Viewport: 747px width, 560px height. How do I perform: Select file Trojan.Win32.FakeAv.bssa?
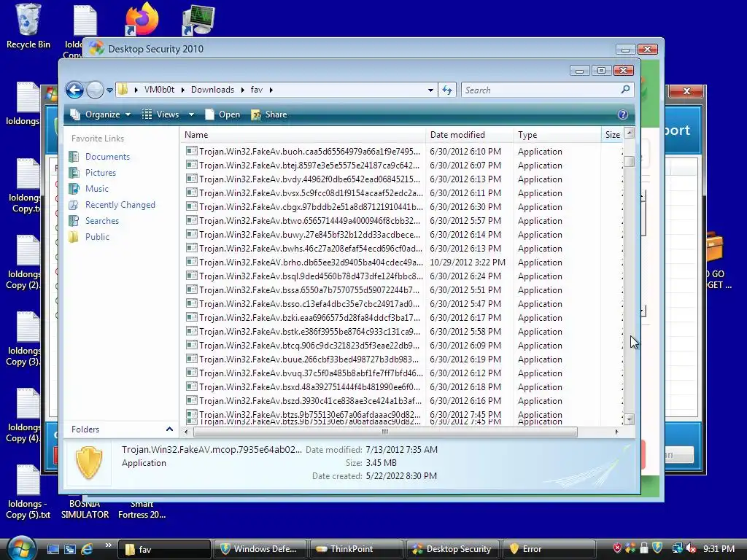click(x=309, y=290)
